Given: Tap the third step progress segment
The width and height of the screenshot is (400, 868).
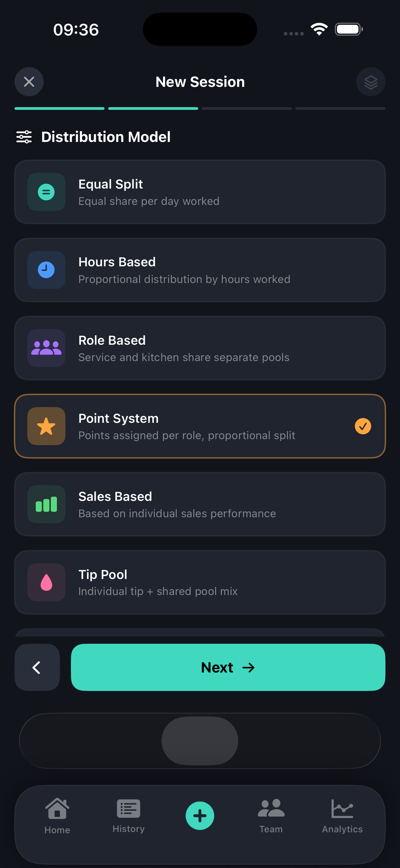Looking at the screenshot, I should [247, 108].
